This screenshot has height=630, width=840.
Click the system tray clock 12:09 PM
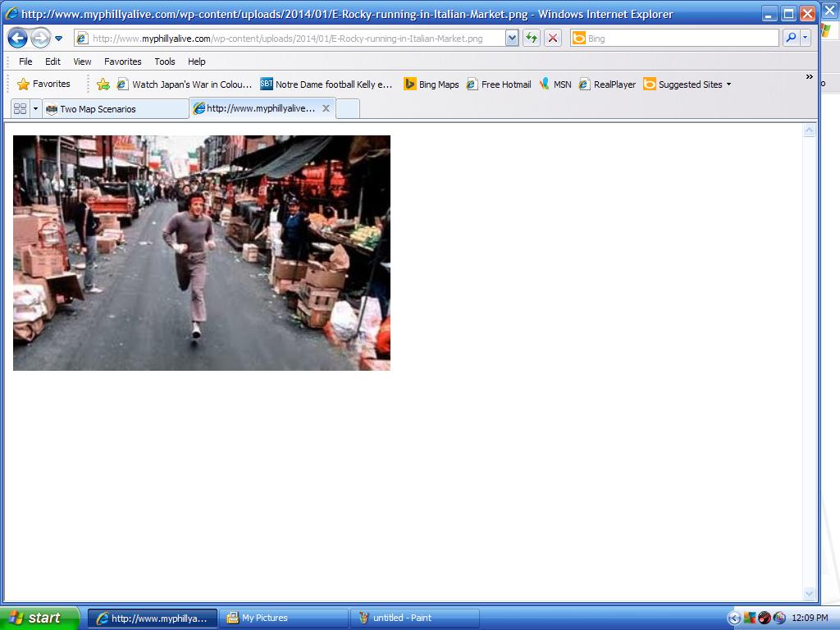coord(810,618)
